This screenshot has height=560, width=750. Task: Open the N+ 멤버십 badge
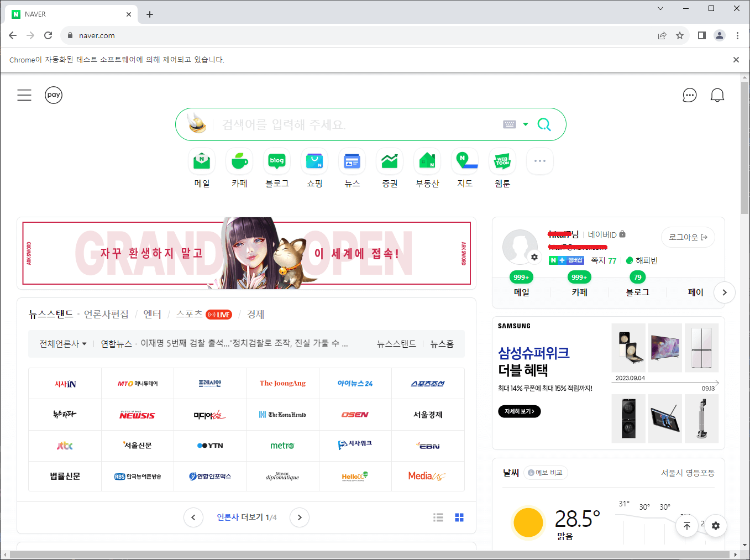[x=567, y=260]
